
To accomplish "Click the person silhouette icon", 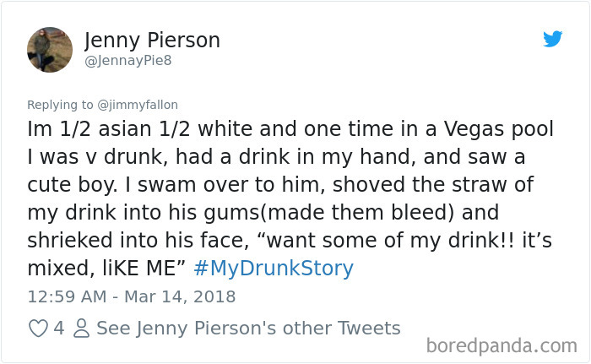I will pyautogui.click(x=81, y=329).
